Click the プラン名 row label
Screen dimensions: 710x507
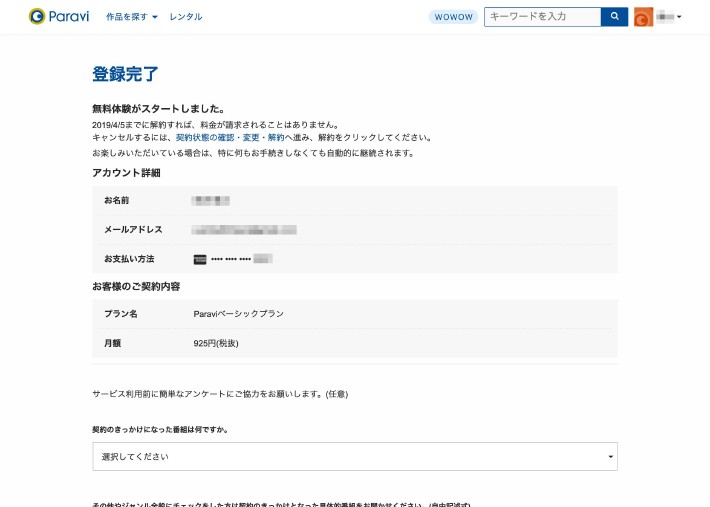click(121, 314)
